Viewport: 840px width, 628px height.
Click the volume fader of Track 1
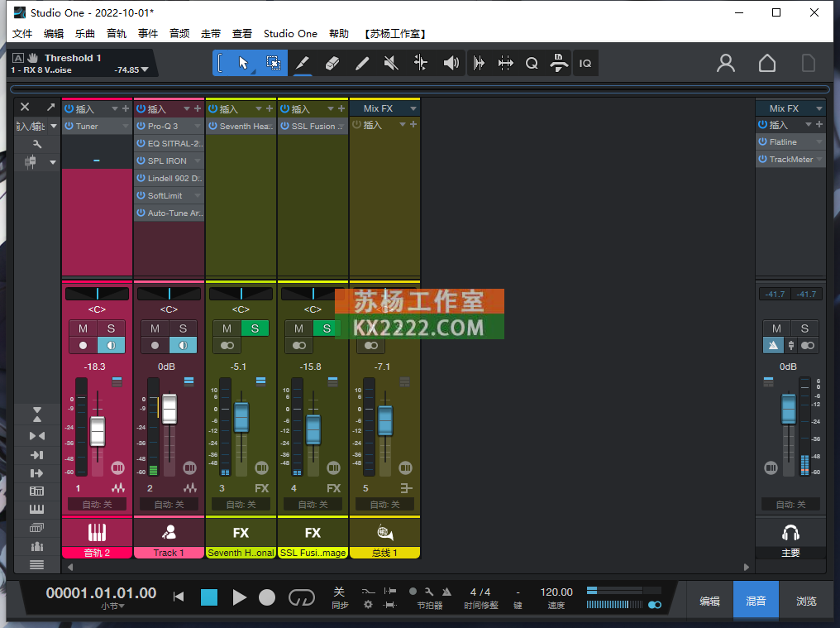tap(169, 410)
